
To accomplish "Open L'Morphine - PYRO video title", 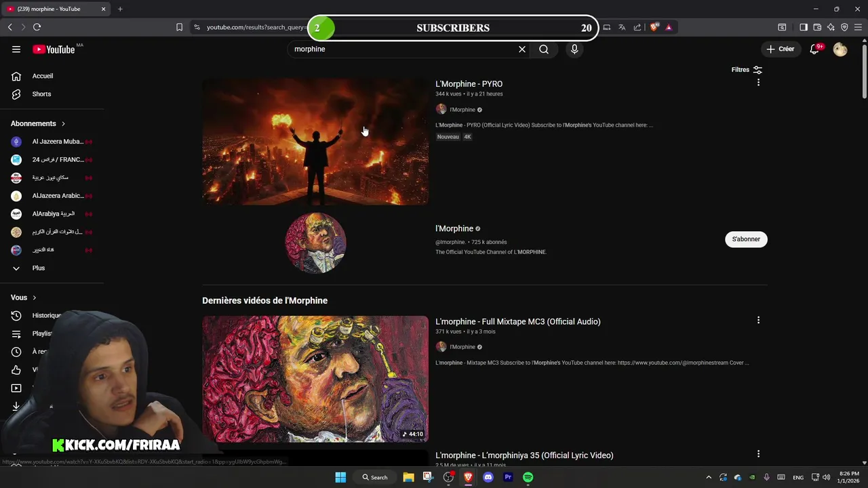I will pyautogui.click(x=469, y=84).
